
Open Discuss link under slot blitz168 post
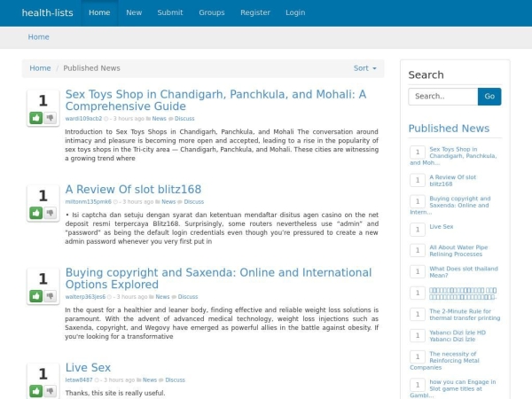[193, 201]
